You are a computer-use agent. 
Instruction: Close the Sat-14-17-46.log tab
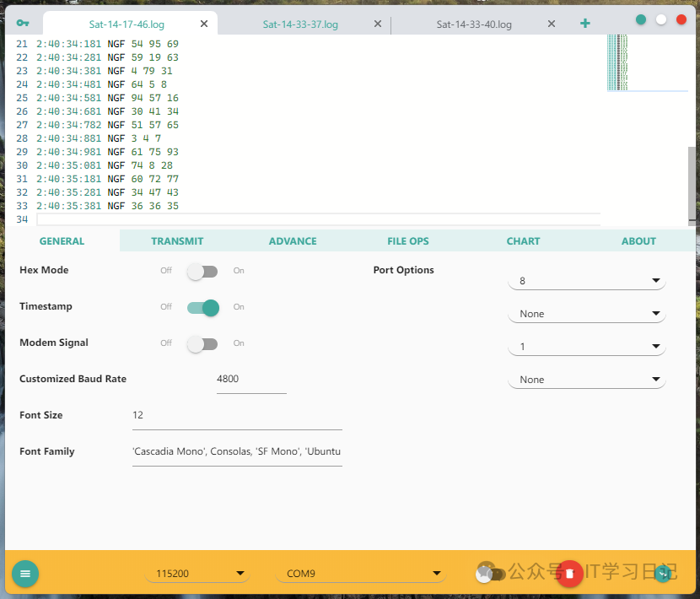pos(204,24)
